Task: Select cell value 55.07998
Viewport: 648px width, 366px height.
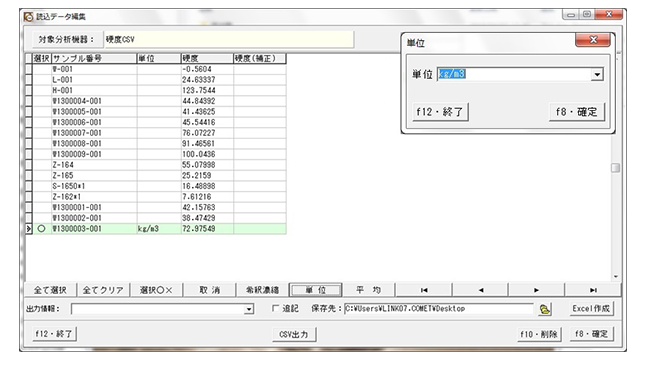Action: click(207, 165)
